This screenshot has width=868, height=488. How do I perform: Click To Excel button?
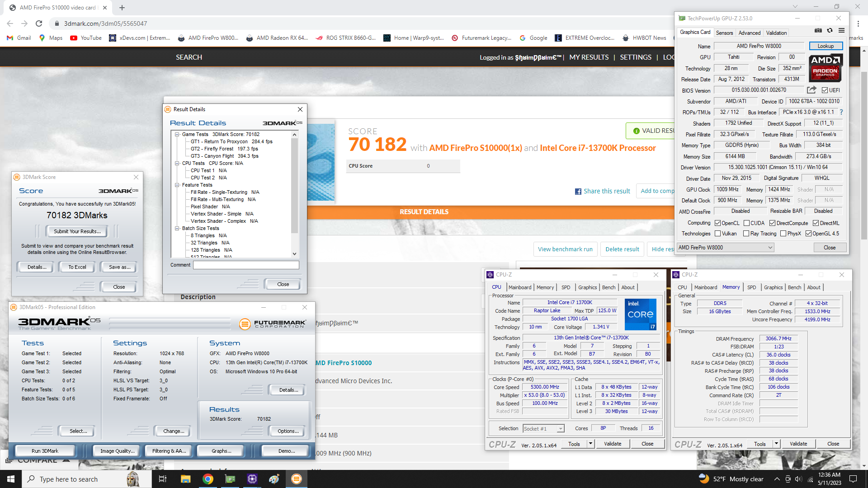point(77,267)
